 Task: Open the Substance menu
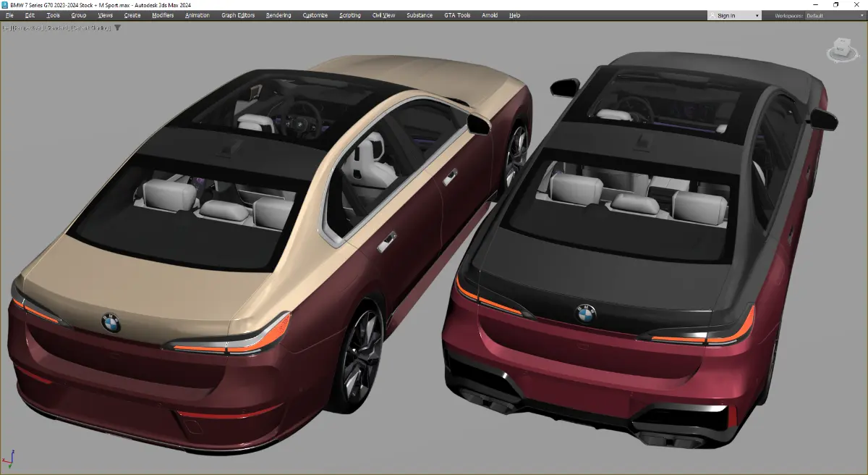point(420,15)
